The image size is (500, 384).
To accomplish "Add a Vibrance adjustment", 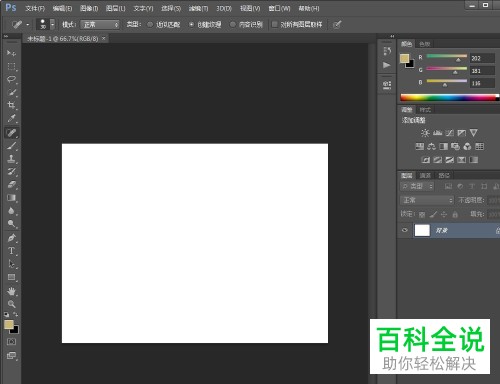I will [474, 133].
